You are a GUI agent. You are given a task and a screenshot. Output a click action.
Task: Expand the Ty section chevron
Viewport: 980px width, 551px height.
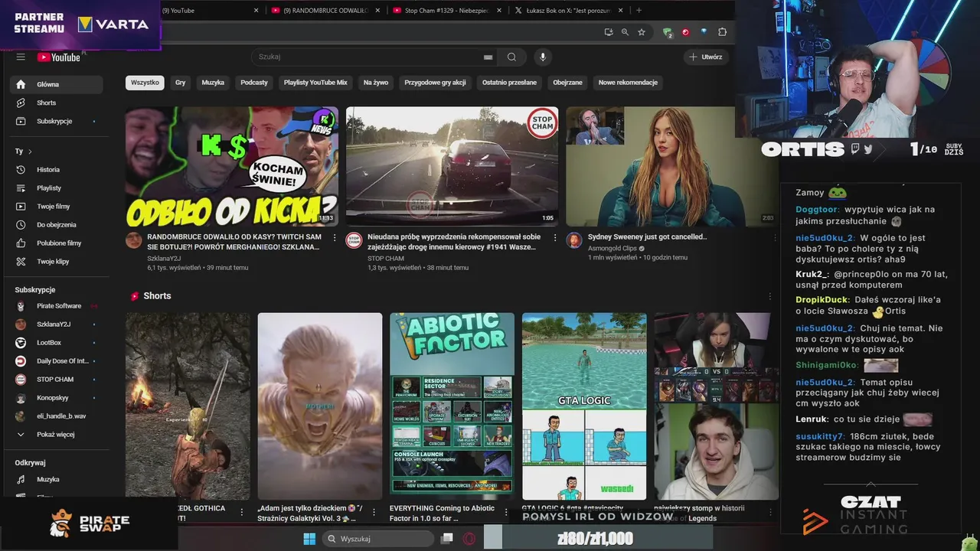(30, 152)
